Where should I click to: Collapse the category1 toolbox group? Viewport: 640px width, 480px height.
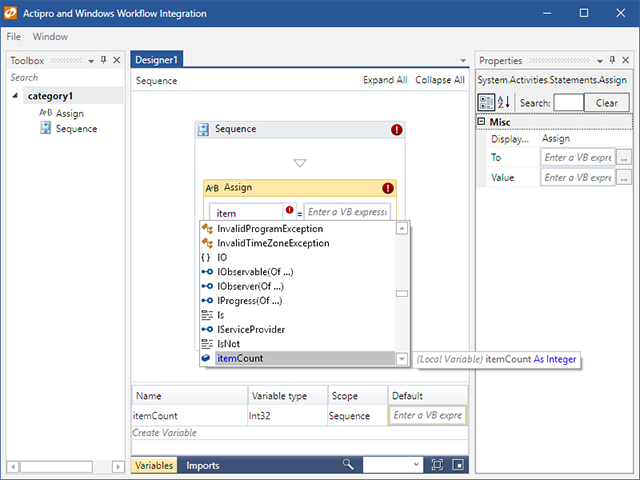coord(15,96)
